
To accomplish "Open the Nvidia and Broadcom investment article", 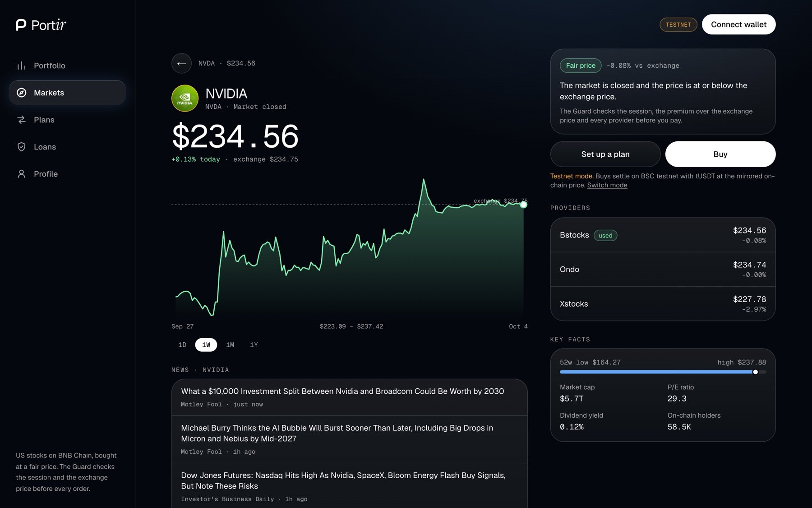I will pos(350,397).
